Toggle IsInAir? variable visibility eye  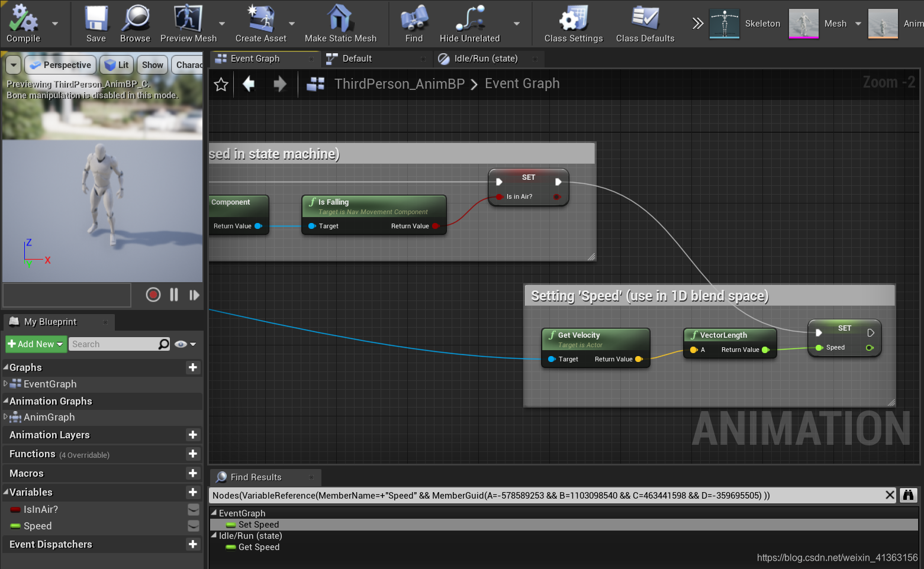[194, 509]
